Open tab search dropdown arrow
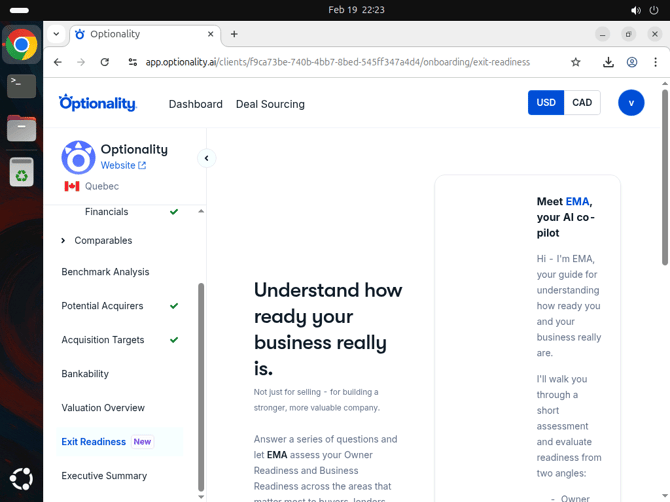The height and width of the screenshot is (502, 670). (56, 34)
